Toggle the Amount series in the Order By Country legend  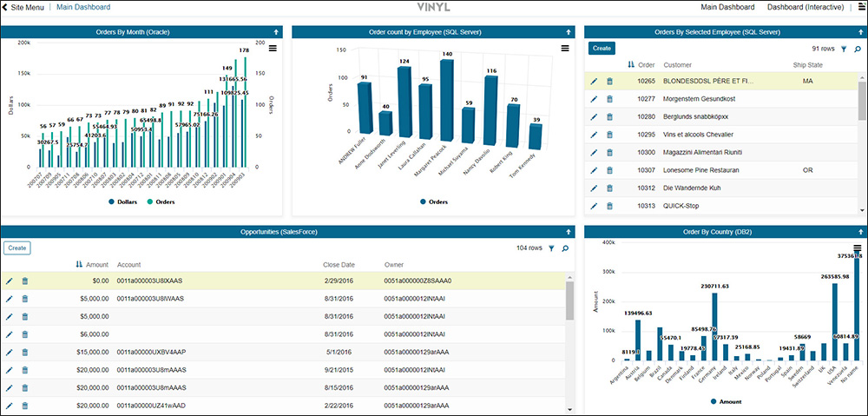click(727, 401)
